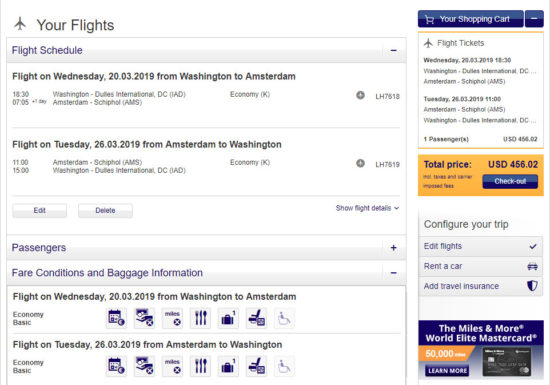Click rebooking calendar icon for Wednesday flight

[x=116, y=318]
